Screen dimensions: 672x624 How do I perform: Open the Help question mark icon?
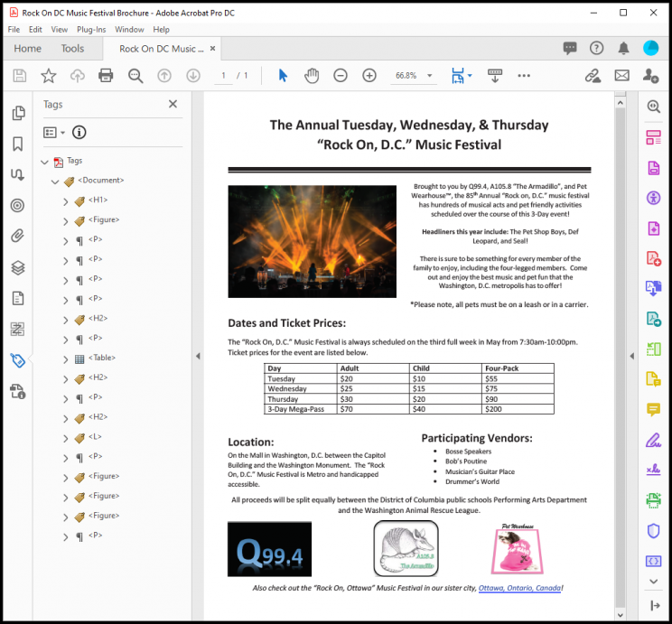596,48
